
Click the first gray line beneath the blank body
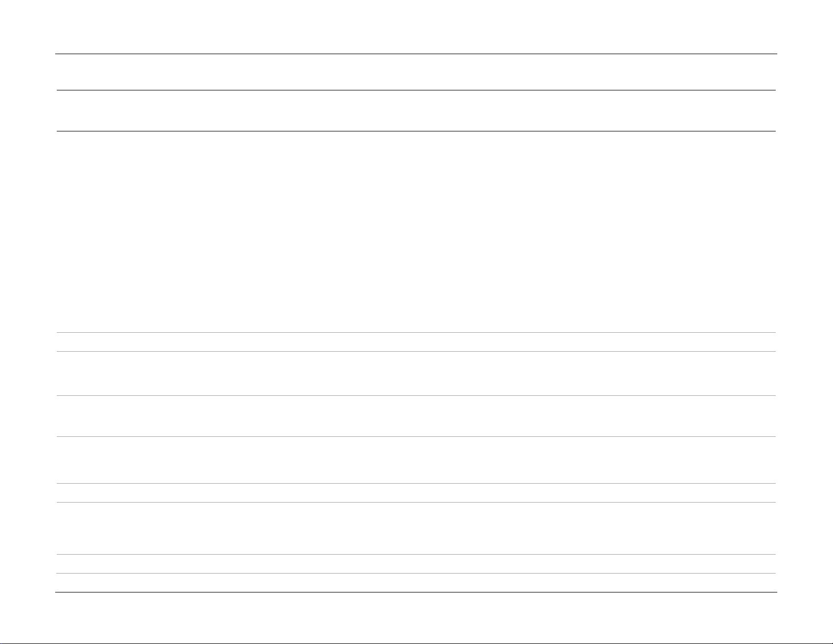pos(416,332)
